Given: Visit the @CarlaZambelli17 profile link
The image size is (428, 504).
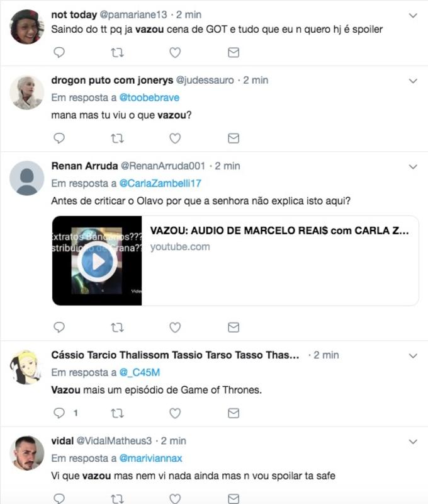Looking at the screenshot, I should [160, 183].
